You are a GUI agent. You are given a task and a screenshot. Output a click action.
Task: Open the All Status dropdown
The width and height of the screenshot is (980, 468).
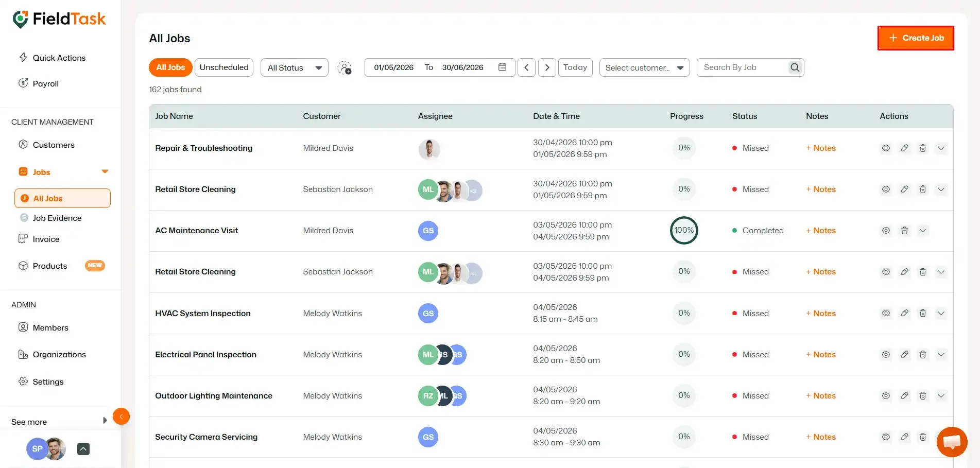295,67
